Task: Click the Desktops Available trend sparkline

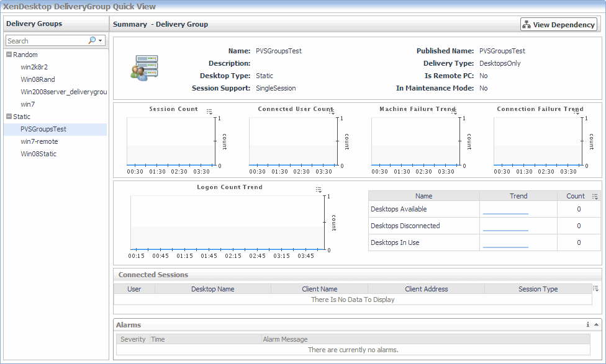Action: click(505, 210)
